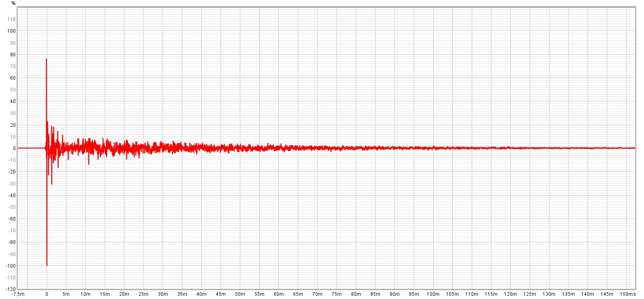The height and width of the screenshot is (299, 644).
Task: Click the % unit label above the vertical axis
Action: [x=13, y=3]
